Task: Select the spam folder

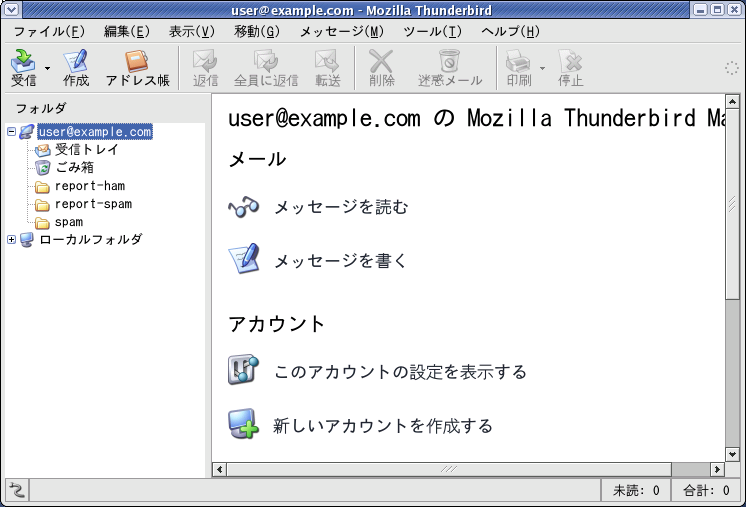Action: click(69, 222)
